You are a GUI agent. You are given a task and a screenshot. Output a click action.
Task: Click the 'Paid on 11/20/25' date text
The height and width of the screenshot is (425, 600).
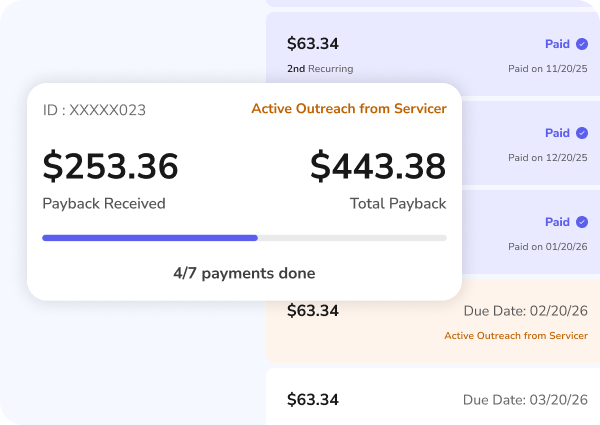pyautogui.click(x=547, y=69)
